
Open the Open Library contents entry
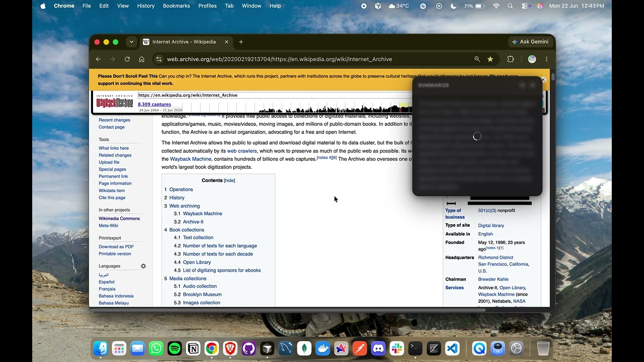(x=197, y=262)
